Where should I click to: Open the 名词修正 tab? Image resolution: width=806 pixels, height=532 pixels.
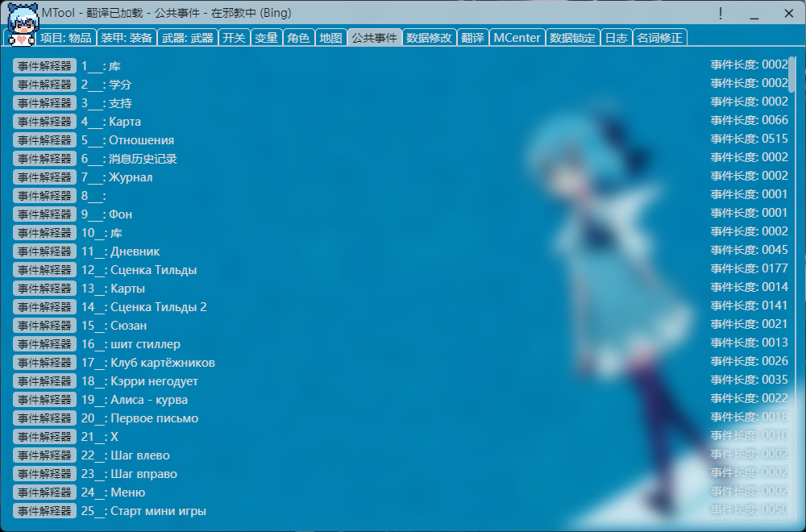[659, 38]
